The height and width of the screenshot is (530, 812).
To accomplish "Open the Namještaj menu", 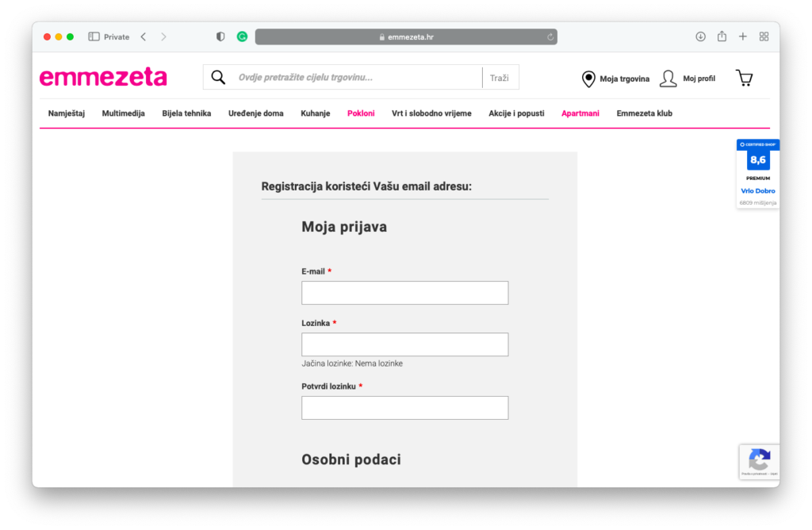I will coord(67,113).
